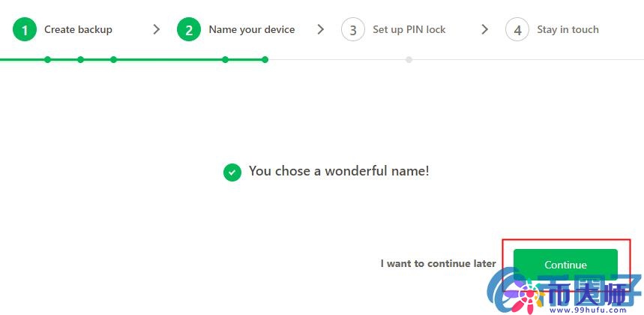Click the Continue button
This screenshot has width=644, height=315.
click(565, 265)
